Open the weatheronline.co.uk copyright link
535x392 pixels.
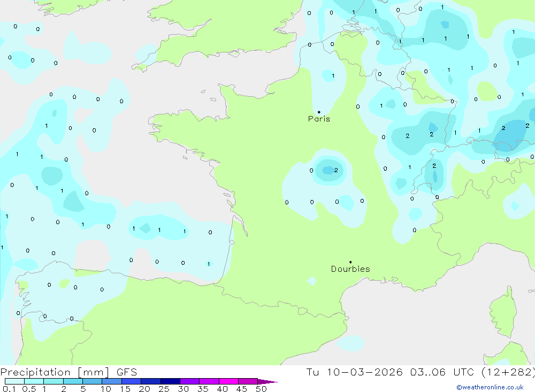(x=490, y=387)
